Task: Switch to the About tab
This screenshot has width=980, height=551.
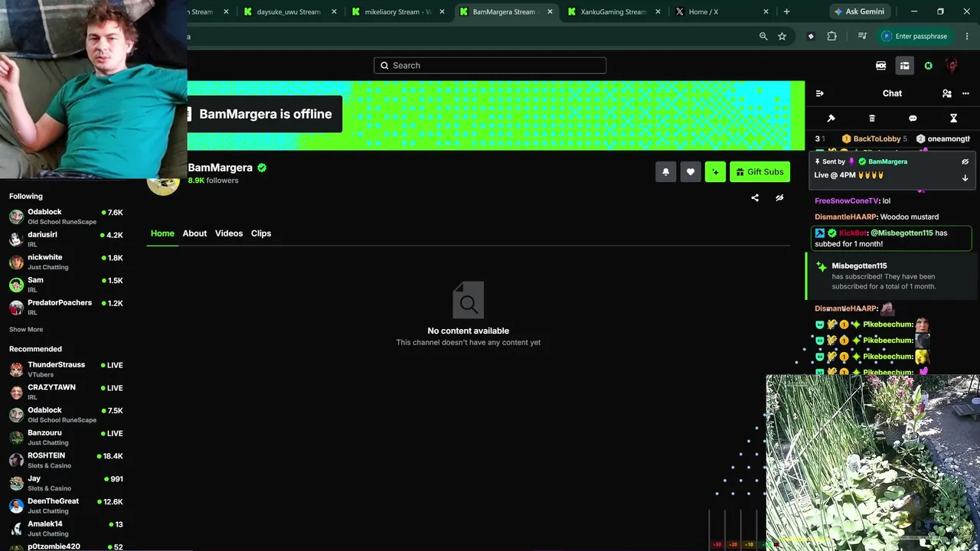Action: [194, 233]
